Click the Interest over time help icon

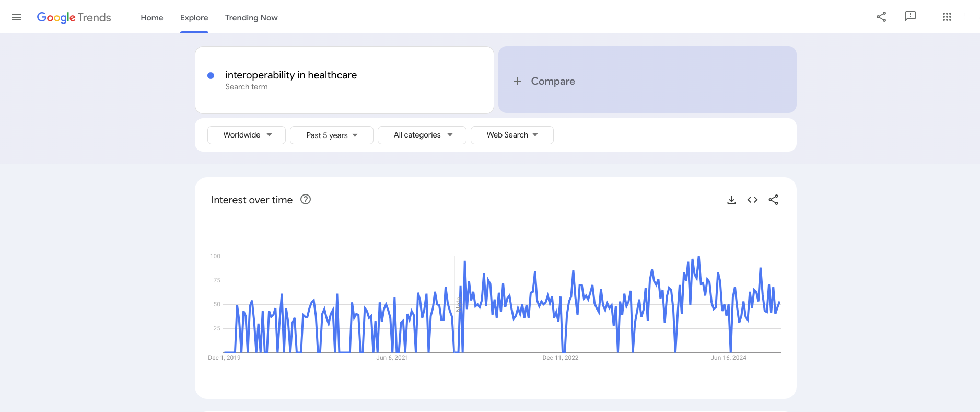point(306,199)
